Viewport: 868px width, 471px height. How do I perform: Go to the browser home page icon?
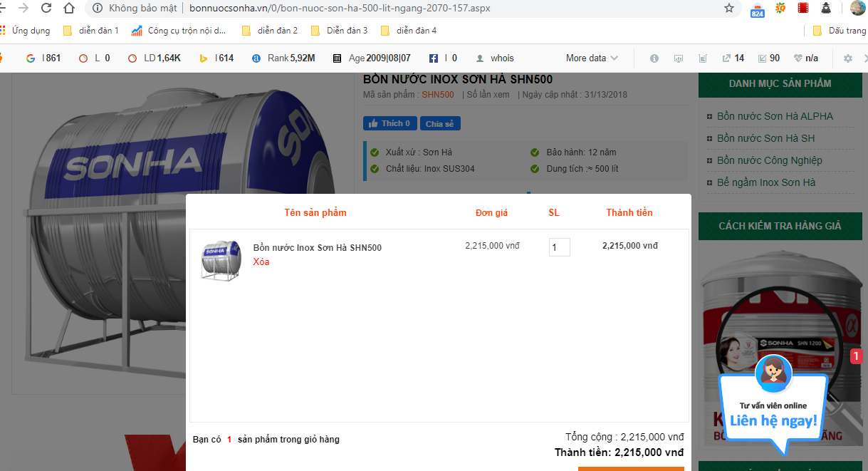(69, 9)
